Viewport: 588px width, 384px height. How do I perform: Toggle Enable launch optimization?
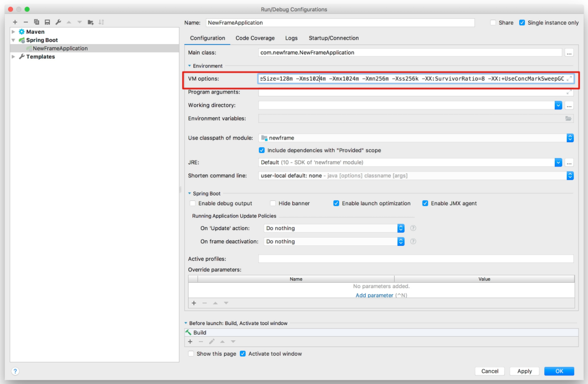[336, 203]
